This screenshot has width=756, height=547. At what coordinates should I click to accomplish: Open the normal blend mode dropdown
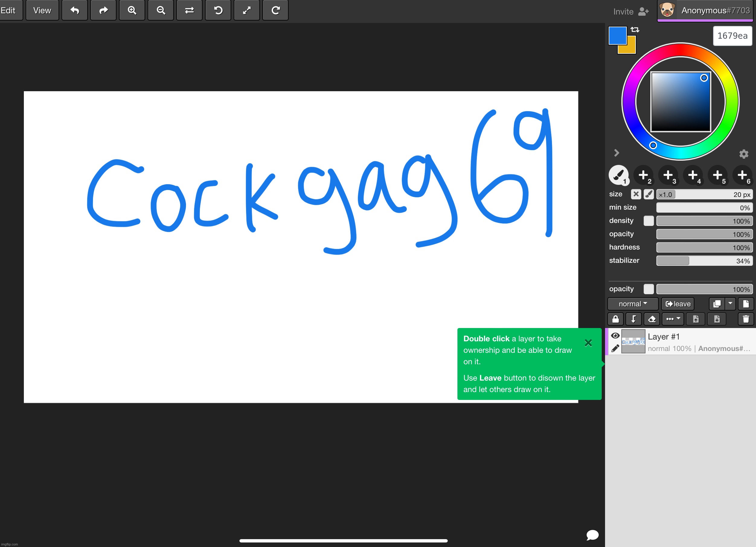click(x=633, y=304)
